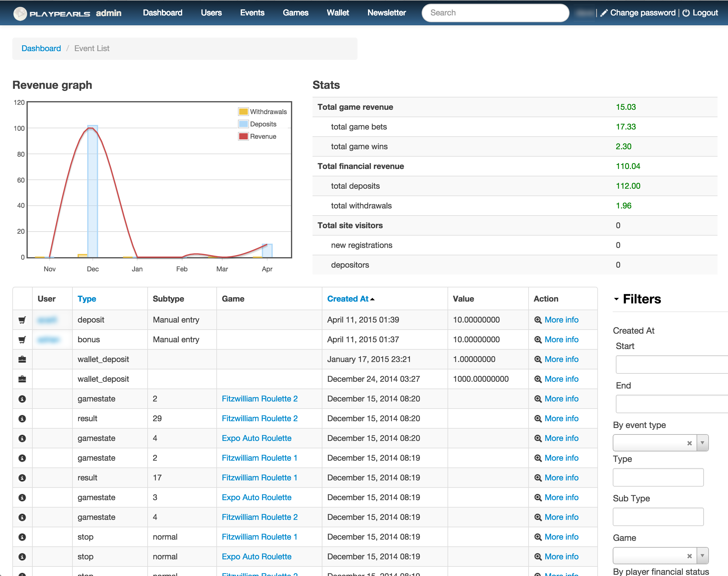Click the logout icon in top nav
This screenshot has height=576, width=728.
pyautogui.click(x=686, y=12)
